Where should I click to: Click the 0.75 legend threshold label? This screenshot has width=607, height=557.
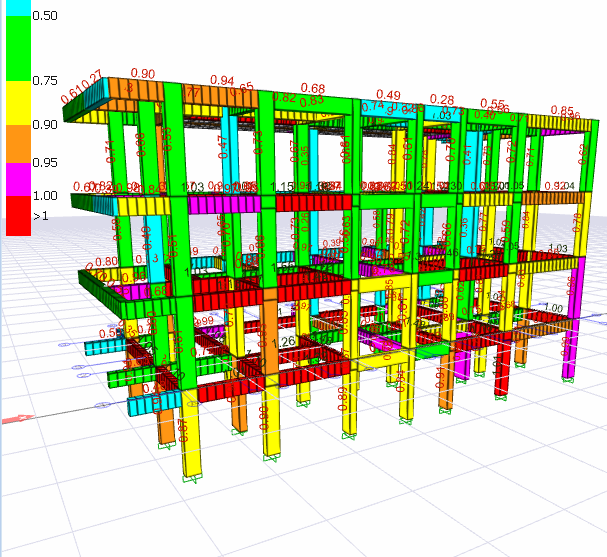pyautogui.click(x=45, y=81)
